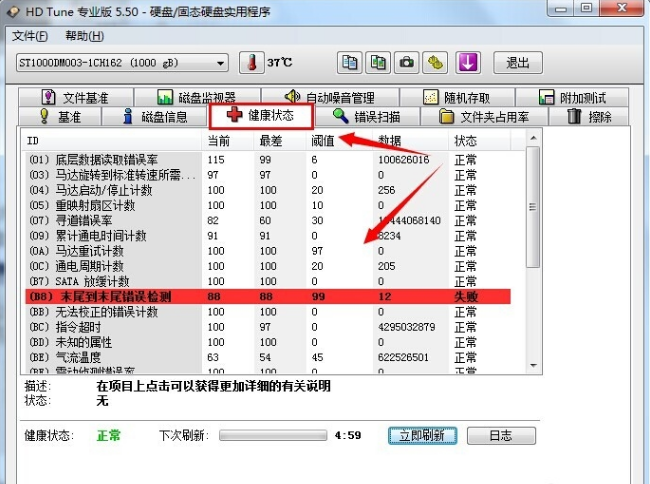Image resolution: width=650 pixels, height=484 pixels.
Task: Click the camera save screenshot icon
Action: [407, 63]
